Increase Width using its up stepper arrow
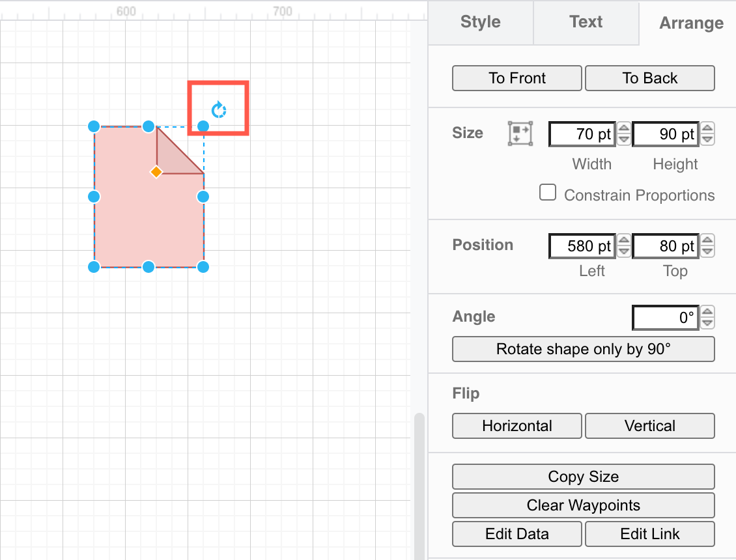Viewport: 736px width, 560px height. pyautogui.click(x=623, y=129)
